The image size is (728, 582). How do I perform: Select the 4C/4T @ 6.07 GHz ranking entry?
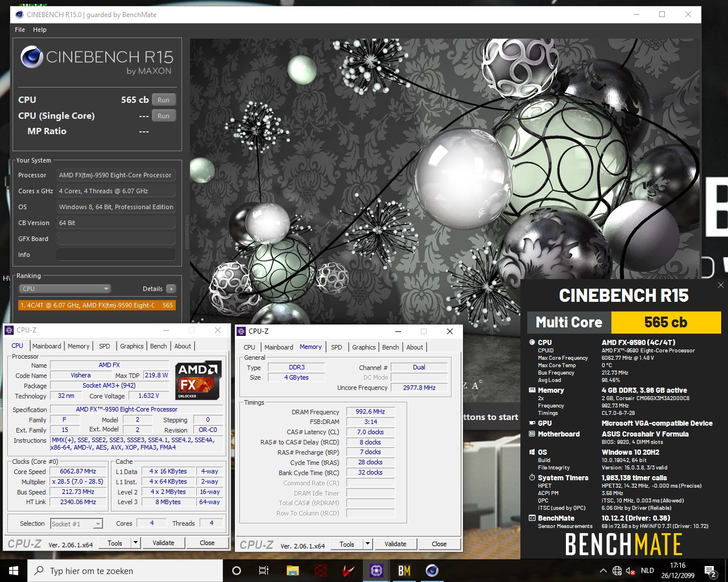pos(97,305)
